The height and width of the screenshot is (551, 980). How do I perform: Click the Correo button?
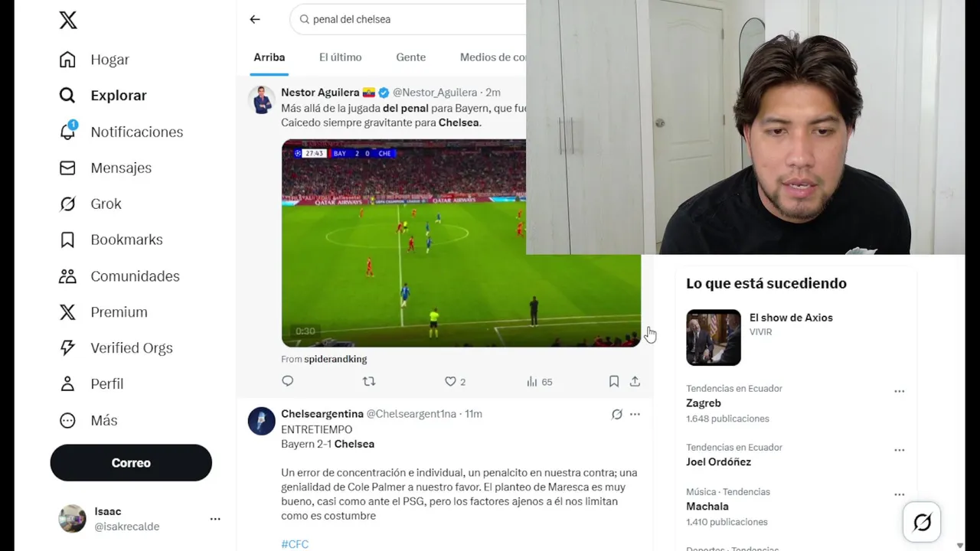131,463
